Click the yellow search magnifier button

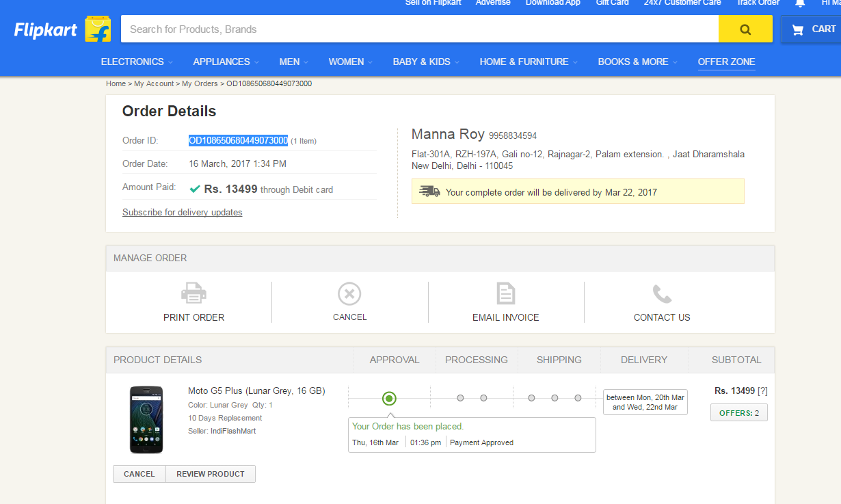[745, 29]
